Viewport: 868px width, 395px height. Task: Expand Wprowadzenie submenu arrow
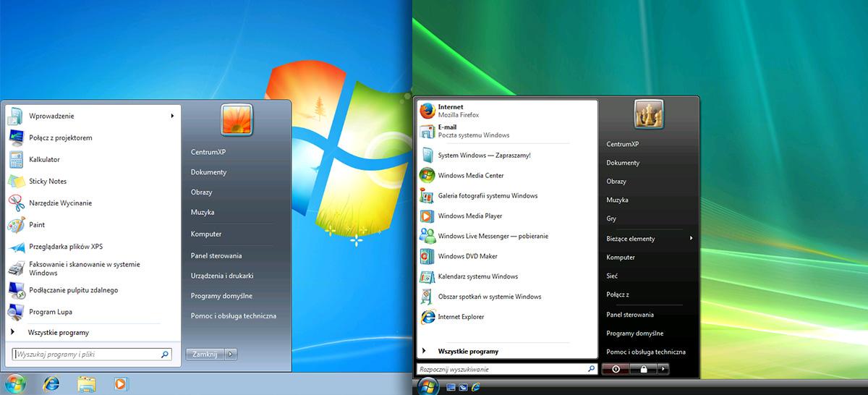pos(172,116)
